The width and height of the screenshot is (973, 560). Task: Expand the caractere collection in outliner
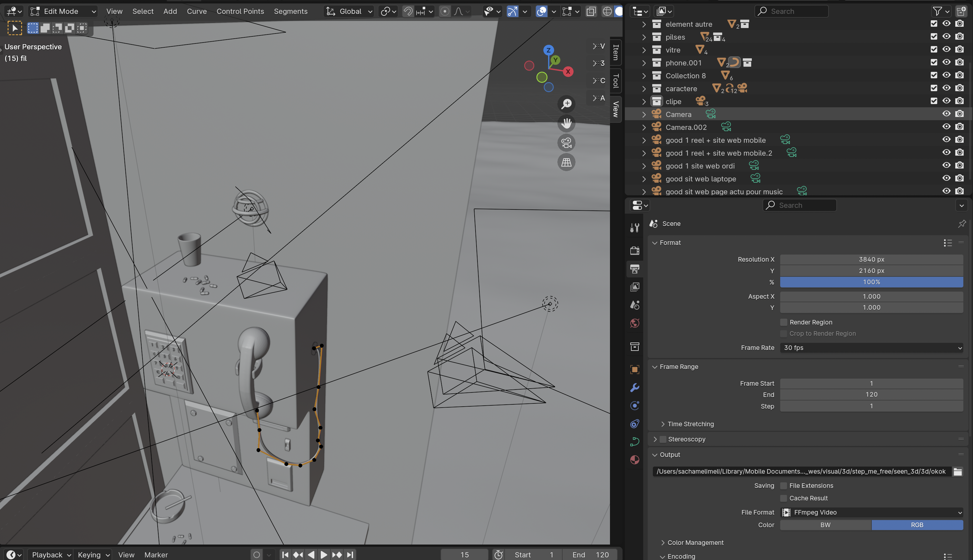click(x=644, y=89)
